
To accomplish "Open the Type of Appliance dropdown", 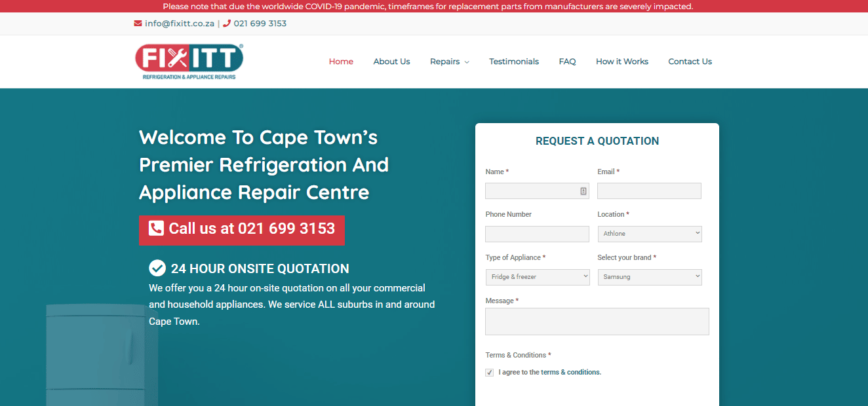I will click(538, 277).
